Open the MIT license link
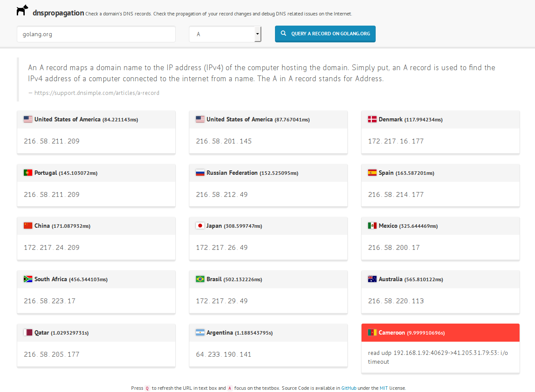This screenshot has width=535, height=392. [x=384, y=388]
